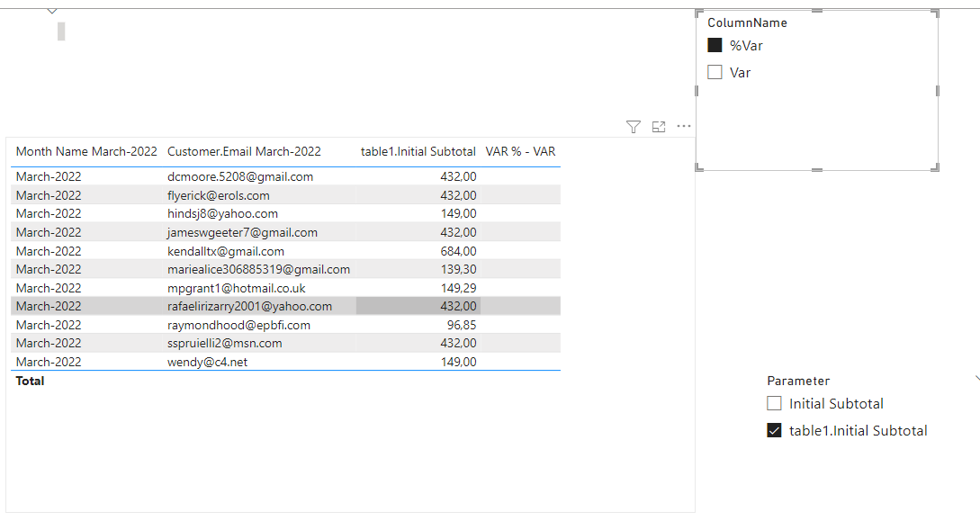Viewport: 980px width, 521px height.
Task: Select flyerick@erols.com cell
Action: coord(218,195)
